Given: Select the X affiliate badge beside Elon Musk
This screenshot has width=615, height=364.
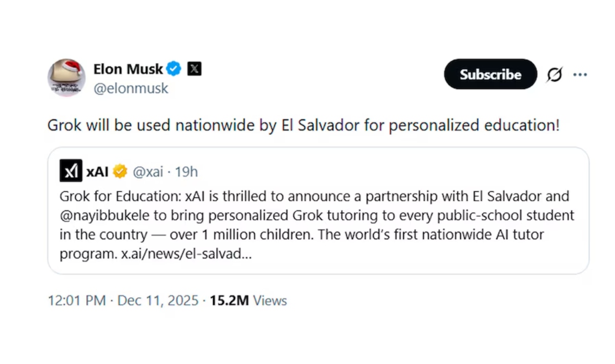Looking at the screenshot, I should click(194, 68).
